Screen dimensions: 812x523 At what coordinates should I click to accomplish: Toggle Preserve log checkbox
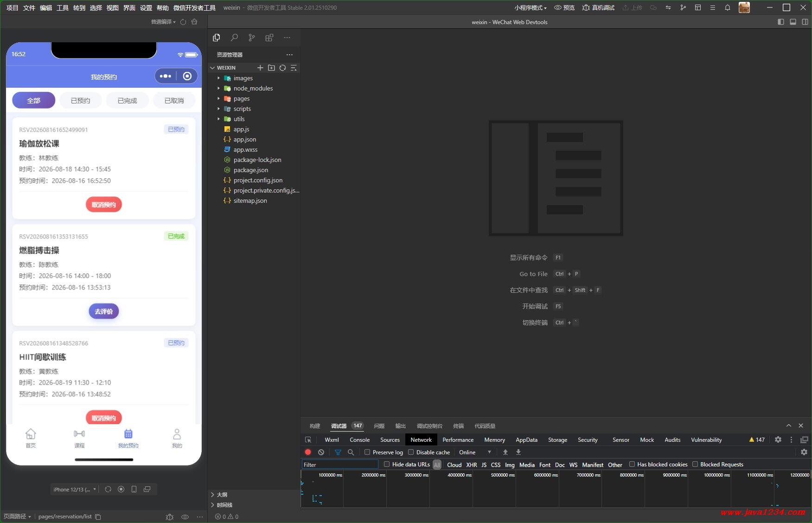[367, 452]
